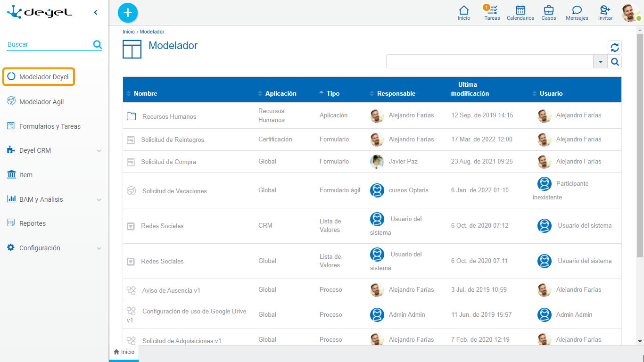Click 'Participante inexistente' user cell
The height and width of the screenshot is (362, 644).
561,190
